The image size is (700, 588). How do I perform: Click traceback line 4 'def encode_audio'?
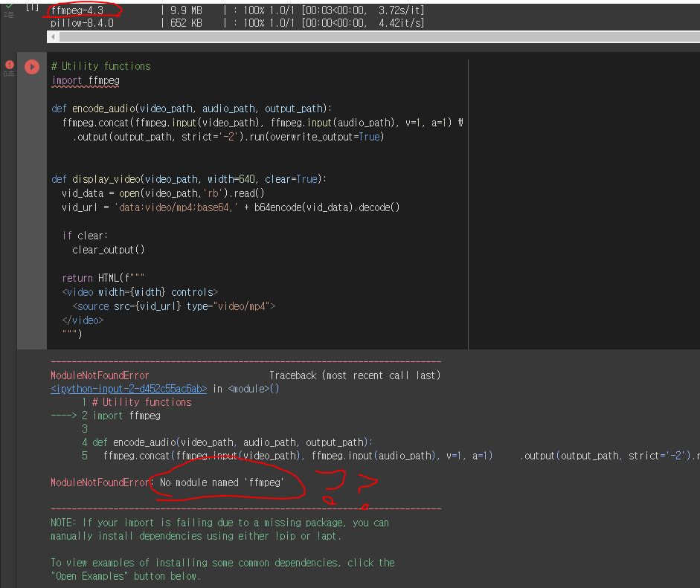click(x=227, y=442)
